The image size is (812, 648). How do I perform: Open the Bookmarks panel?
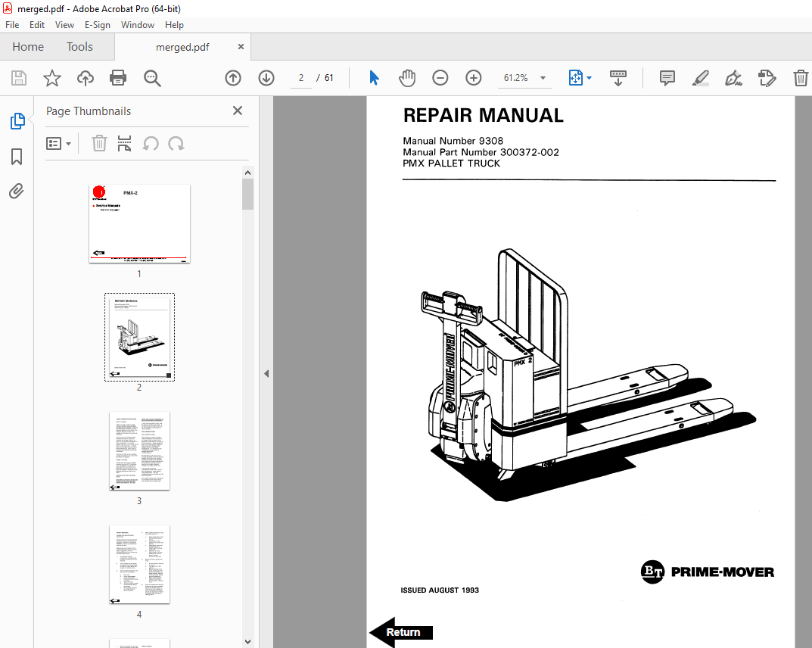pos(17,157)
